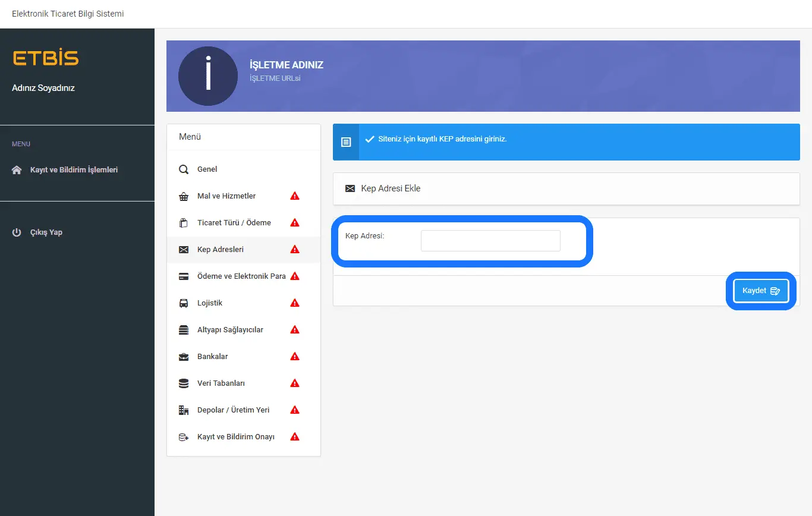Click the power icon for Çıkış Yap
Viewport: 812px width, 516px height.
pos(17,232)
